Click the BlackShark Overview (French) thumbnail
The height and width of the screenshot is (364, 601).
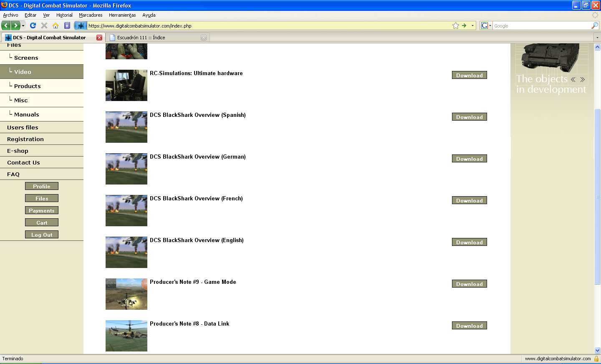[126, 210]
